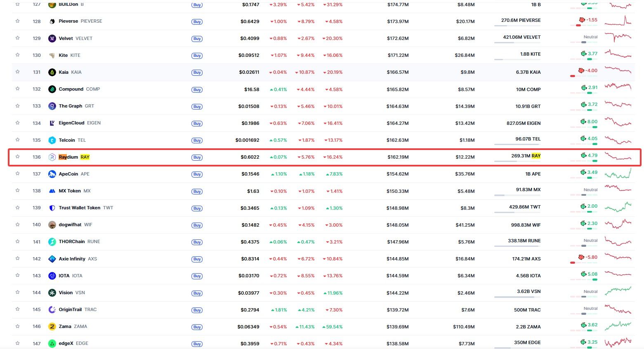
Task: Toggle the watchlist star for Kaia
Action: pos(17,72)
